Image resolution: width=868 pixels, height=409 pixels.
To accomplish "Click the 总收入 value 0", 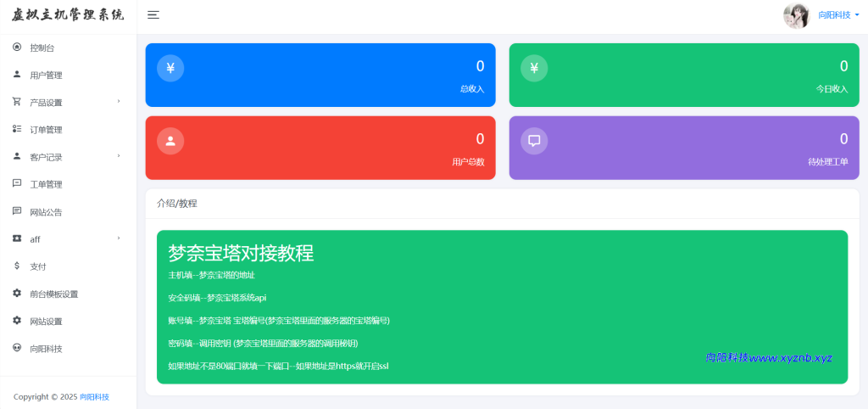I will click(x=480, y=66).
